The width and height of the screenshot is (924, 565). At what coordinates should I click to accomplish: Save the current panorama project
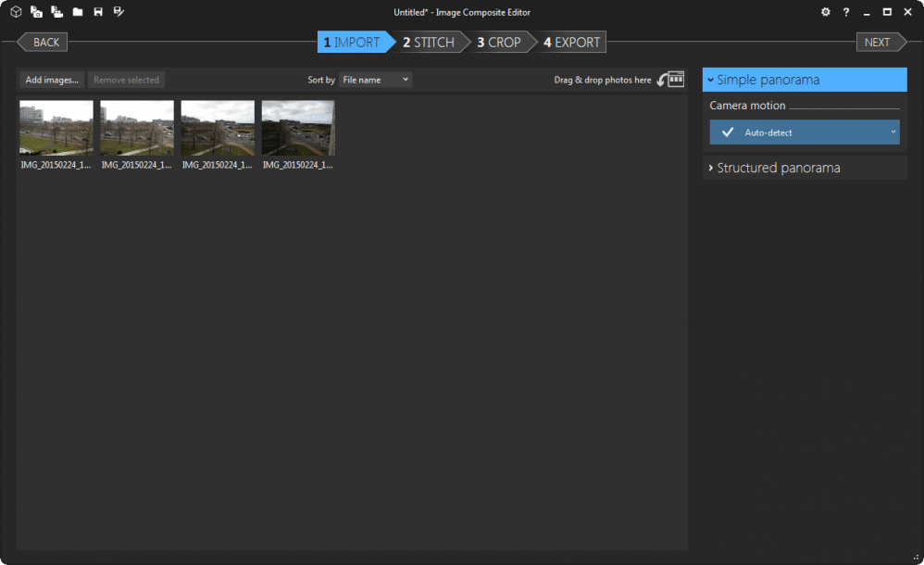pyautogui.click(x=98, y=12)
